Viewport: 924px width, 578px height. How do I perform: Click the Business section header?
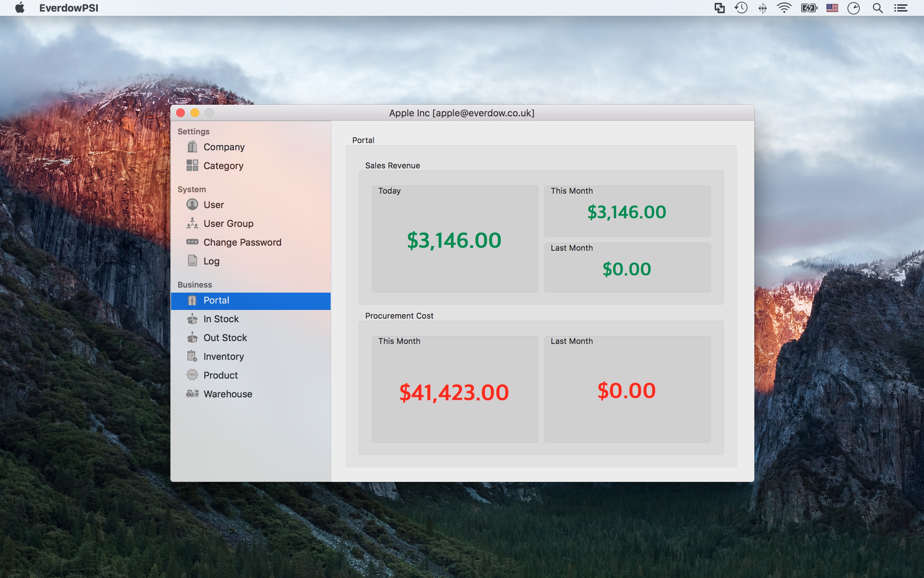(x=195, y=284)
